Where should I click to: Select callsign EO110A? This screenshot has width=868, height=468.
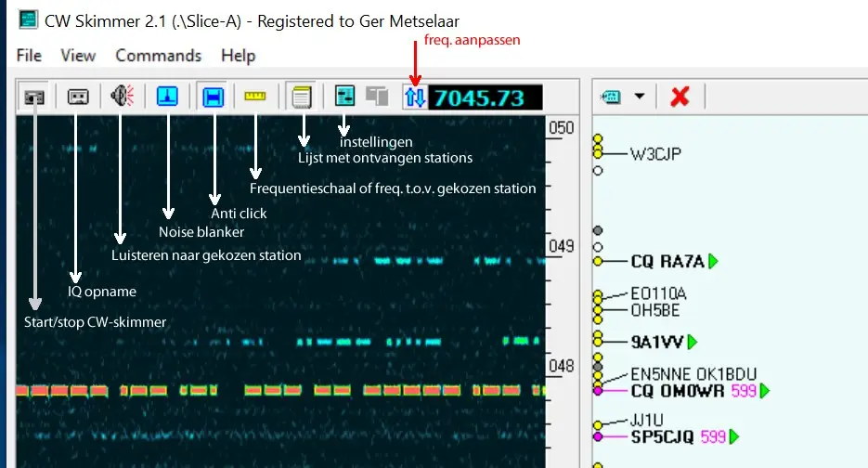[658, 293]
